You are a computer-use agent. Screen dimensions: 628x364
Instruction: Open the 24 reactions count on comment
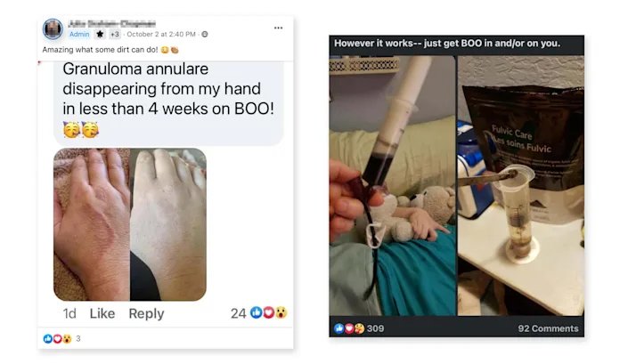239,313
